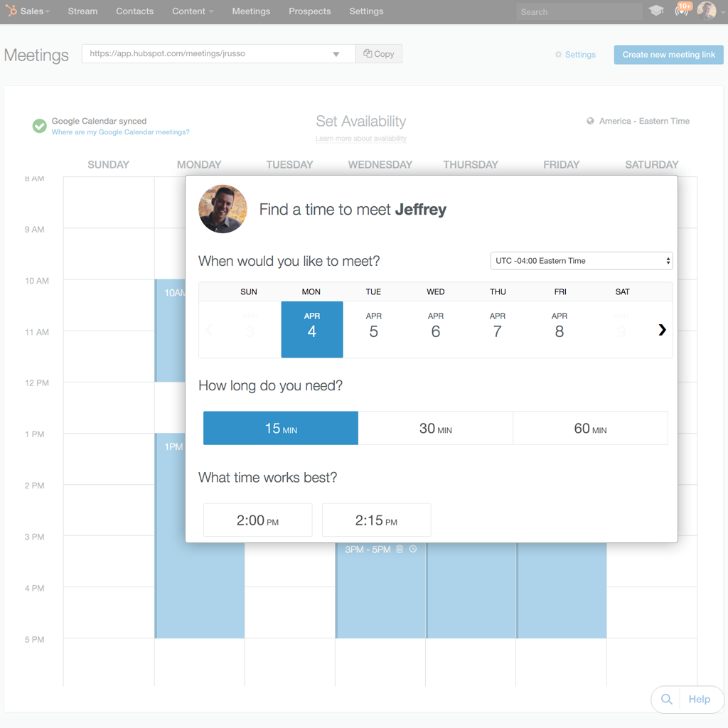Open the meeting link dropdown arrow

336,53
